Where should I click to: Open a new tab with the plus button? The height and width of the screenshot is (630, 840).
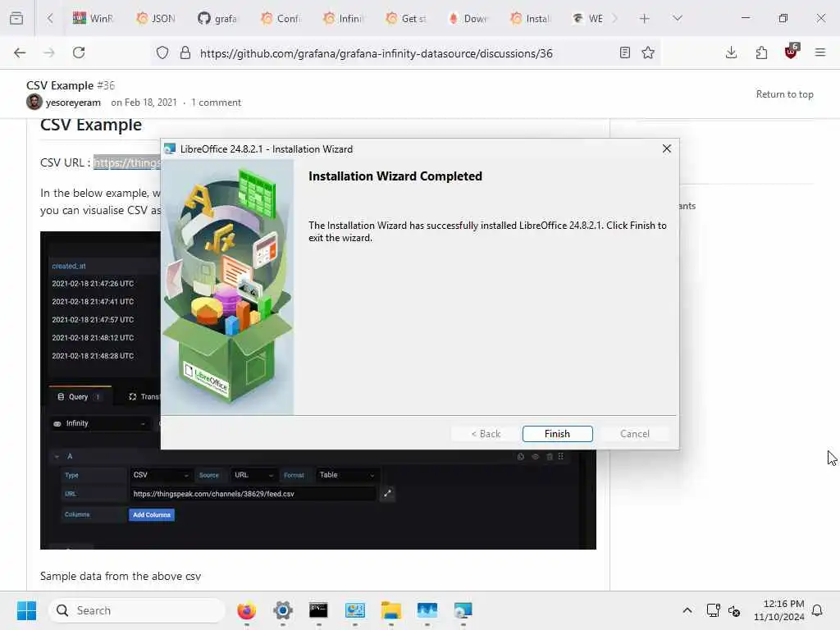pos(645,19)
